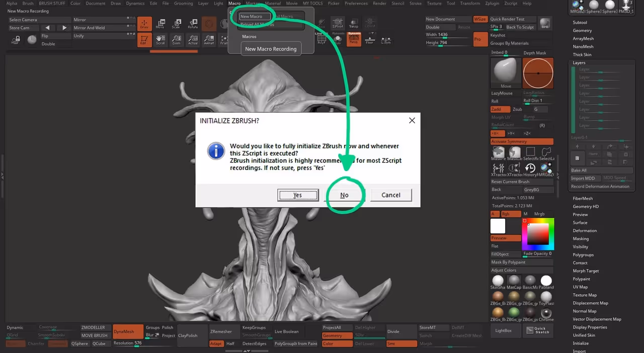This screenshot has height=353, width=644.
Task: Click the AAHalf icon
Action: click(x=209, y=40)
